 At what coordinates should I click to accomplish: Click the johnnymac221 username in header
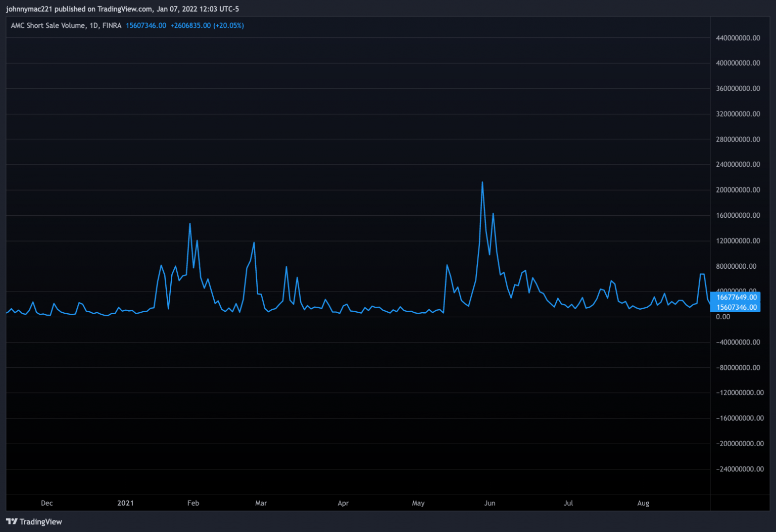coord(29,9)
